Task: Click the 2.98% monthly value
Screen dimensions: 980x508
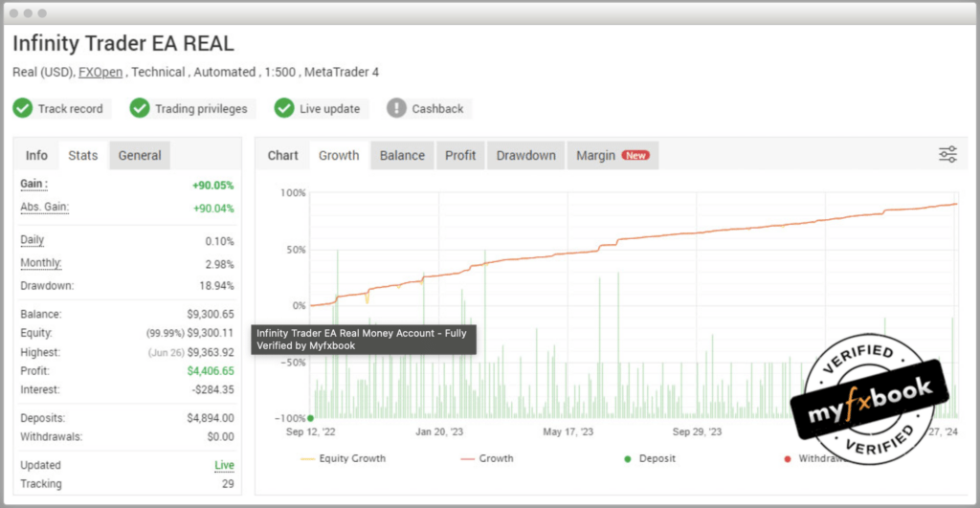Action: 219,265
